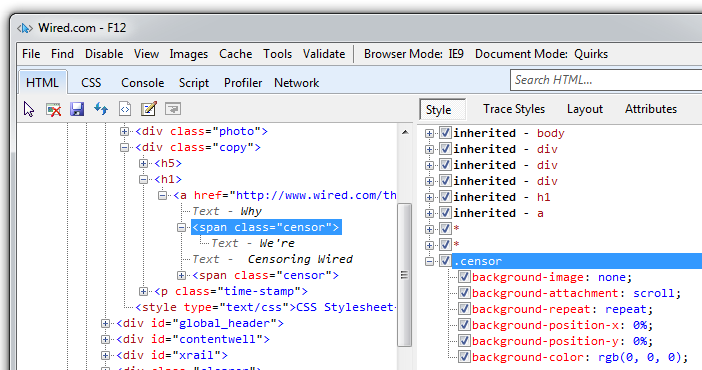Open the Trace Styles pane
The image size is (702, 370).
[514, 109]
